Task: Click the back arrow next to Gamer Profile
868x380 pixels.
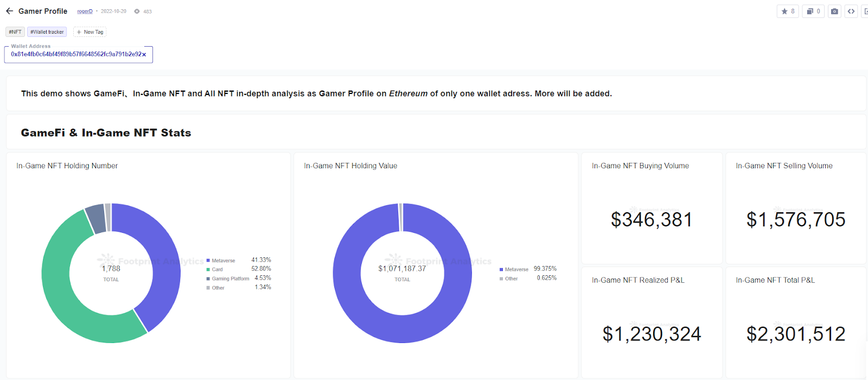Action: (9, 11)
